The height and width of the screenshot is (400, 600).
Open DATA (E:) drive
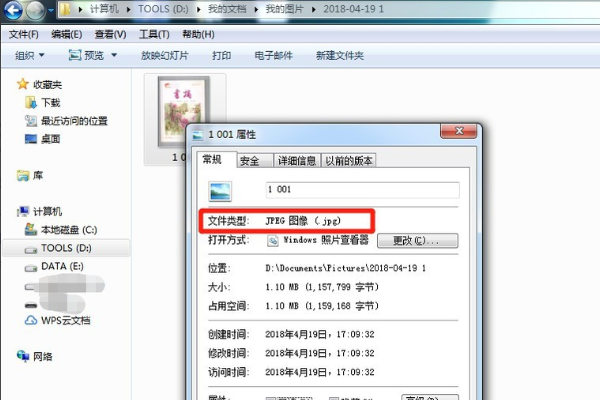[x=62, y=266]
